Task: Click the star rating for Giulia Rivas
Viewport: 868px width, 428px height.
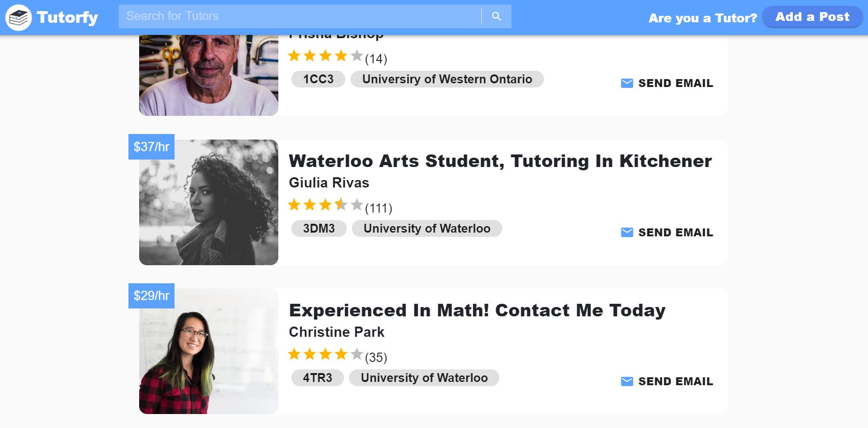Action: pos(325,205)
